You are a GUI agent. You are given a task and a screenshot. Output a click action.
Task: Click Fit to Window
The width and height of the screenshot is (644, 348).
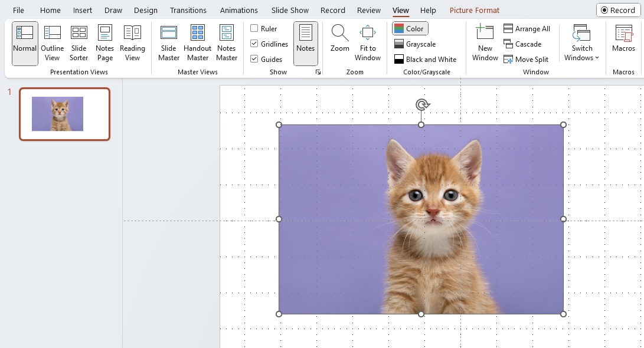click(x=368, y=44)
